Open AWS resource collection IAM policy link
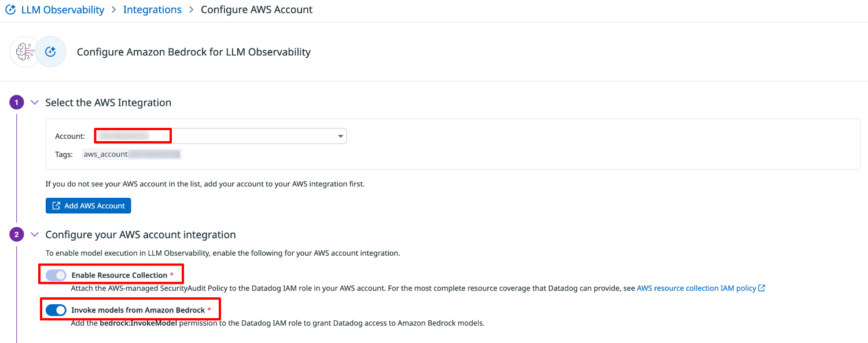This screenshot has height=343, width=868. pos(696,288)
